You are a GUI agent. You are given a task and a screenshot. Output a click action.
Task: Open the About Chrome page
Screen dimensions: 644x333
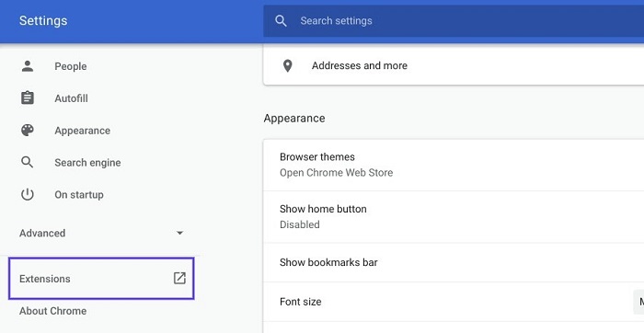coord(53,311)
